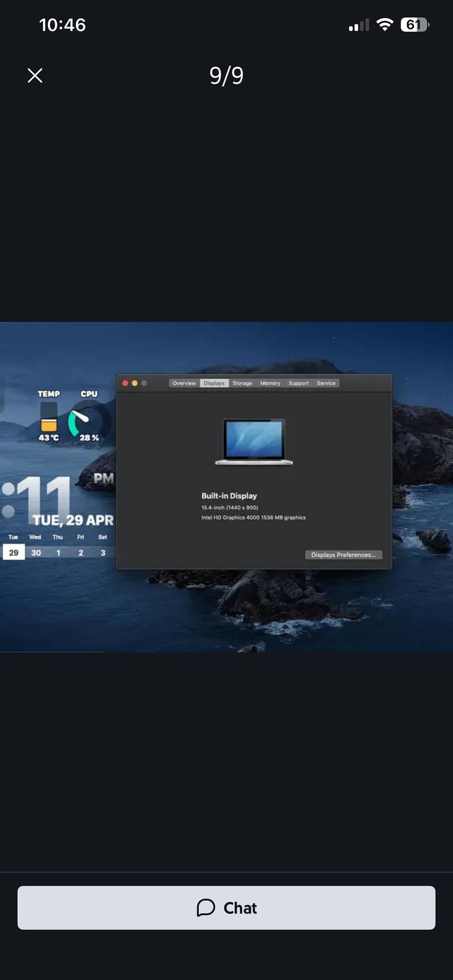Click the yellow minimize window dot

[135, 383]
